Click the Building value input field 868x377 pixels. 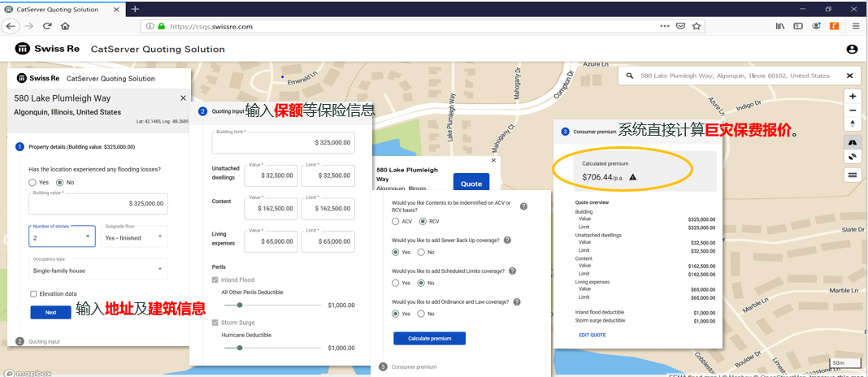[98, 203]
